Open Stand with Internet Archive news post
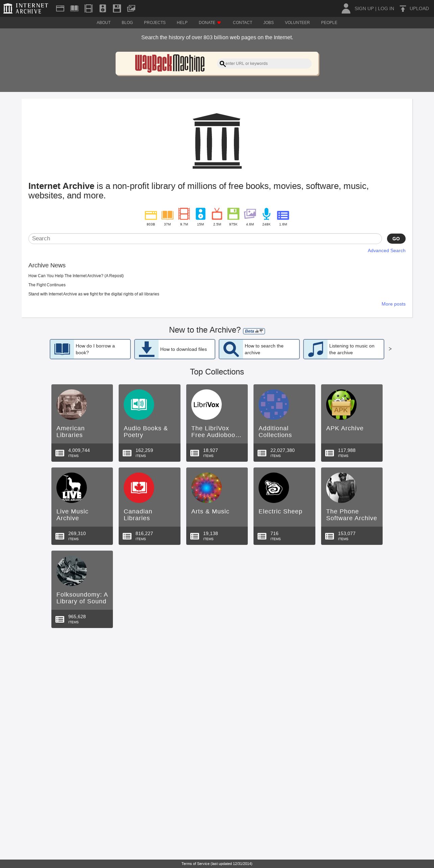The image size is (434, 868). pos(94,294)
